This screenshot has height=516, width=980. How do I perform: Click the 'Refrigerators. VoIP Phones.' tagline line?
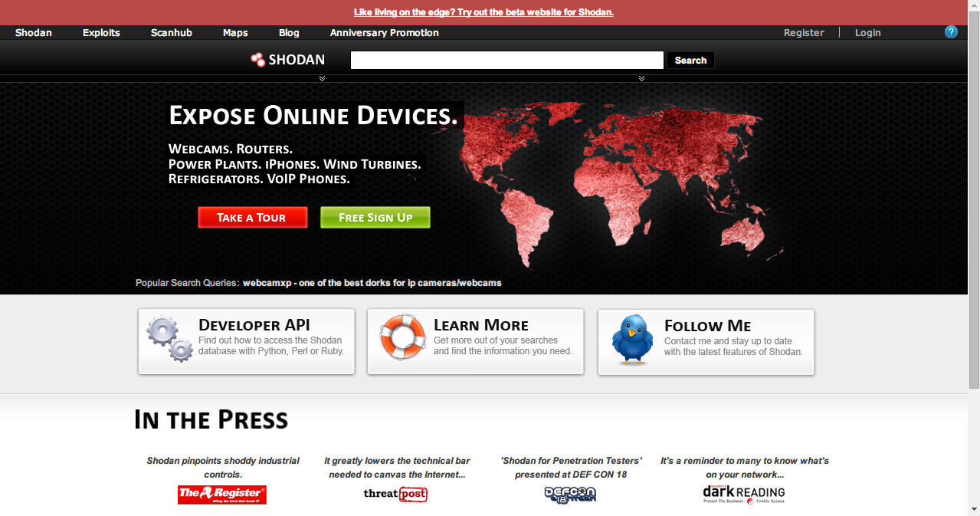(x=259, y=179)
